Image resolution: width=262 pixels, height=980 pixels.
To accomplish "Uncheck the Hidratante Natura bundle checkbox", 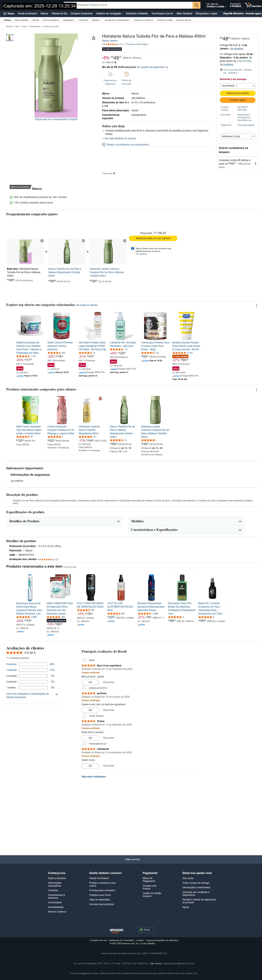I will [x=42, y=241].
